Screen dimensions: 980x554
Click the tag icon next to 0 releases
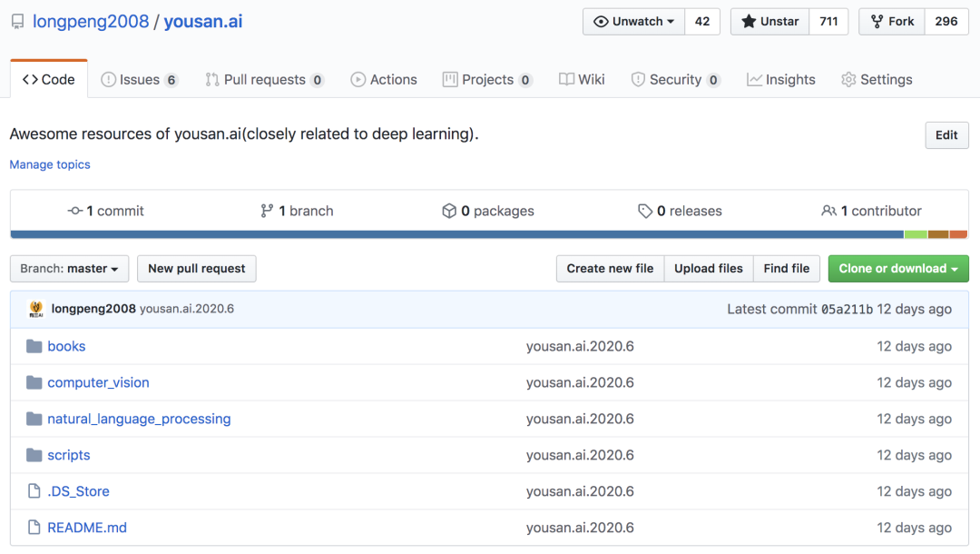tap(645, 212)
